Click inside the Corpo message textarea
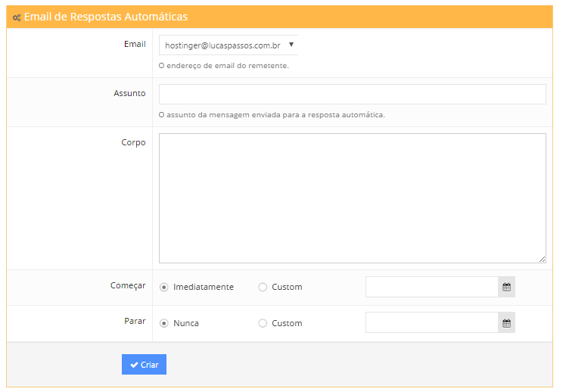This screenshot has height=392, width=563. [352, 198]
